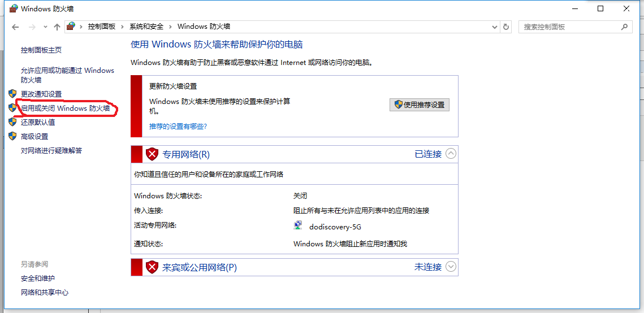Image resolution: width=644 pixels, height=313 pixels.
Task: Maximize the Windows 防火墙 window
Action: click(600, 8)
